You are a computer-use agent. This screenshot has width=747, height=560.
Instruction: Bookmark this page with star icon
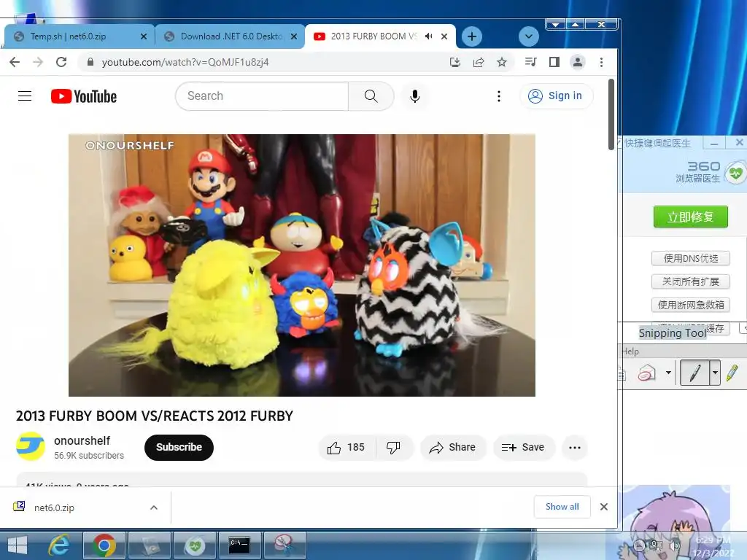(502, 62)
